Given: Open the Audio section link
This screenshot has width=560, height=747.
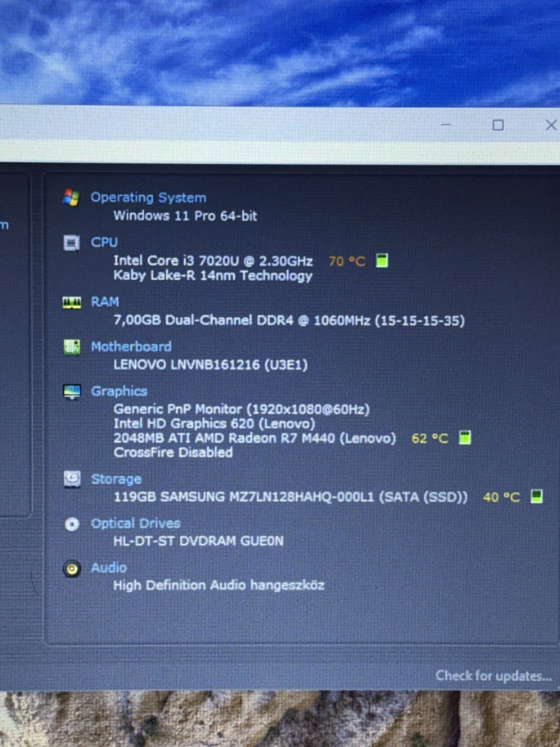Looking at the screenshot, I should coord(109,568).
